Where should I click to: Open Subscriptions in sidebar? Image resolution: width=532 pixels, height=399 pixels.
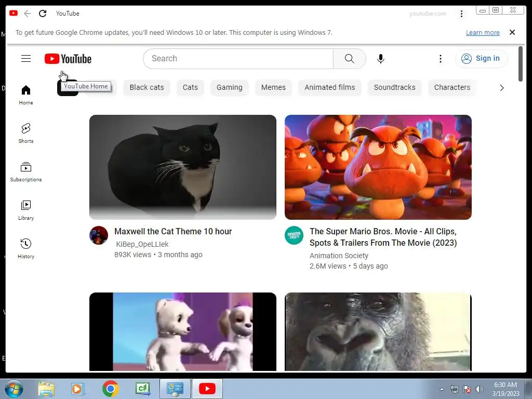26,172
